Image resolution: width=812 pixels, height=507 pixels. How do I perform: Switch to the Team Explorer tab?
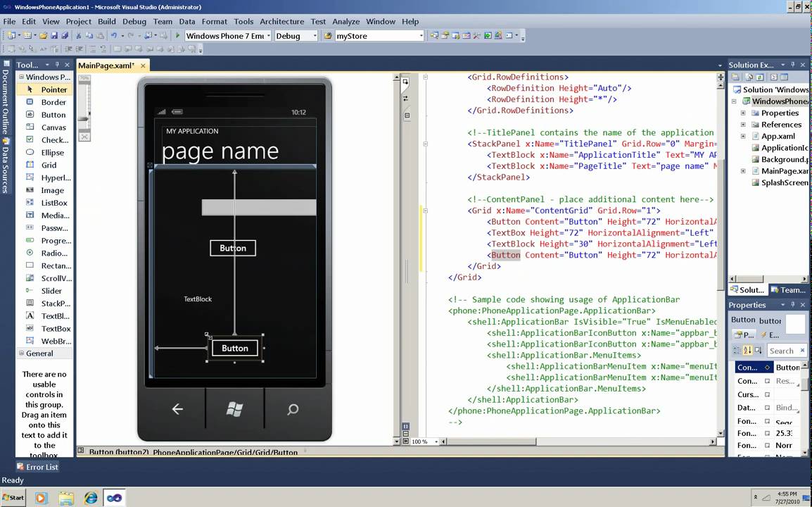click(788, 290)
